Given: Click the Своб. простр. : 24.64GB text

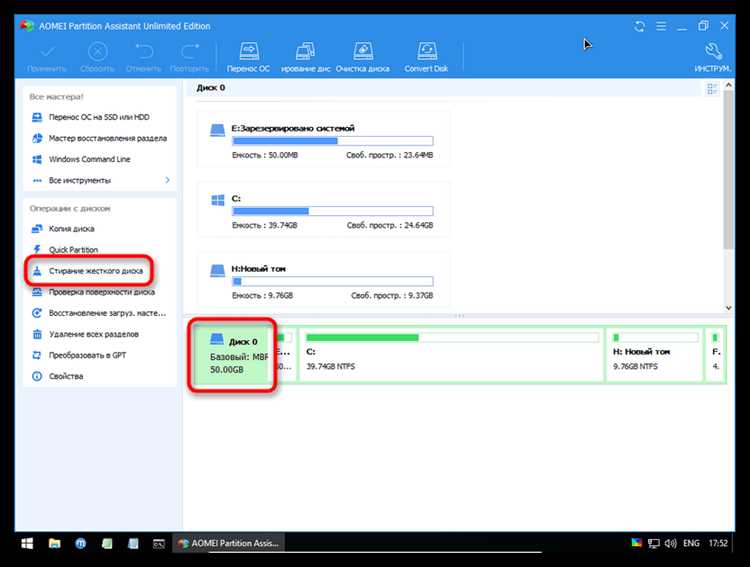Looking at the screenshot, I should tap(390, 225).
